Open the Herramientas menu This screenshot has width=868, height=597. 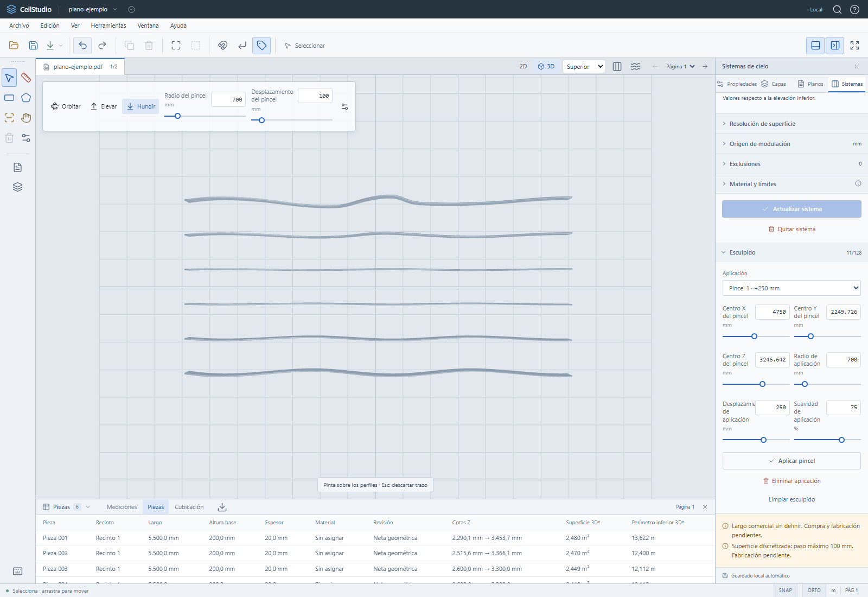tap(108, 26)
